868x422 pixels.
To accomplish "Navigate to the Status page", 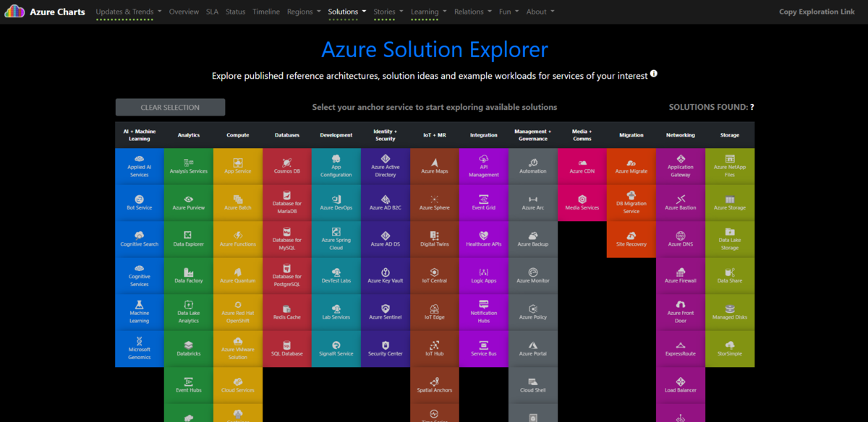I will click(x=235, y=12).
